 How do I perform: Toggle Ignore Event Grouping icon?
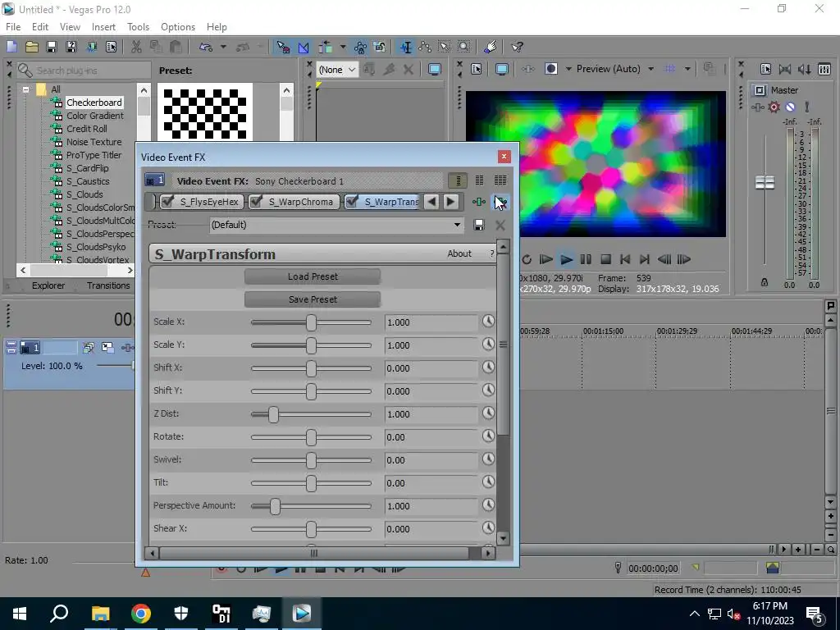click(380, 47)
